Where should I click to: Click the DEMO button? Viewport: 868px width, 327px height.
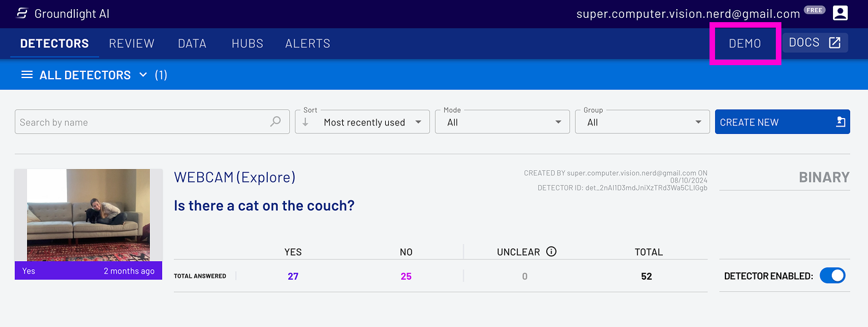tap(745, 43)
